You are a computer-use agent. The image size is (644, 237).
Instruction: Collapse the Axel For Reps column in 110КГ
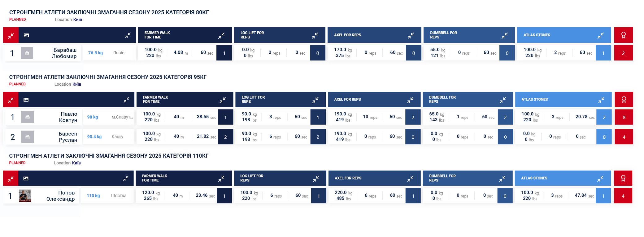tap(410, 179)
